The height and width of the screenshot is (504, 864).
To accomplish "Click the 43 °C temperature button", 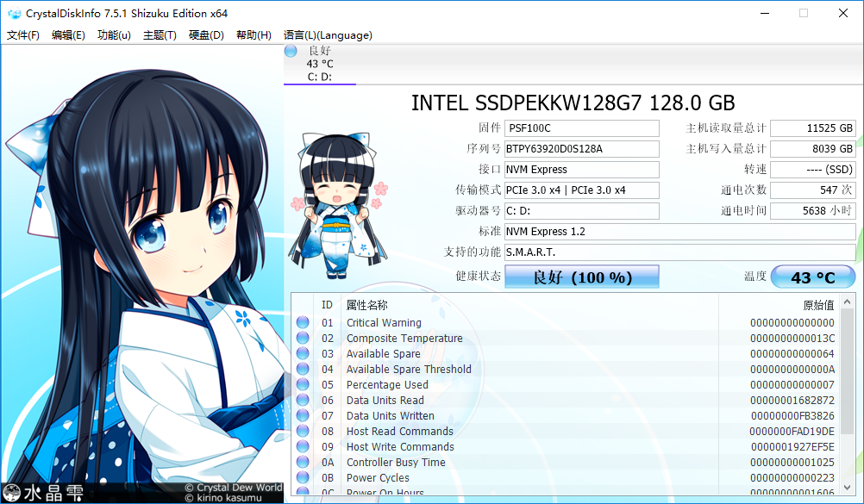I will [811, 277].
